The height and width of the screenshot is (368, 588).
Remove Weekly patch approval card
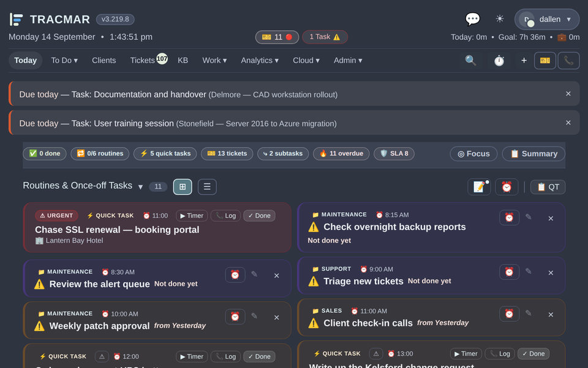click(276, 317)
